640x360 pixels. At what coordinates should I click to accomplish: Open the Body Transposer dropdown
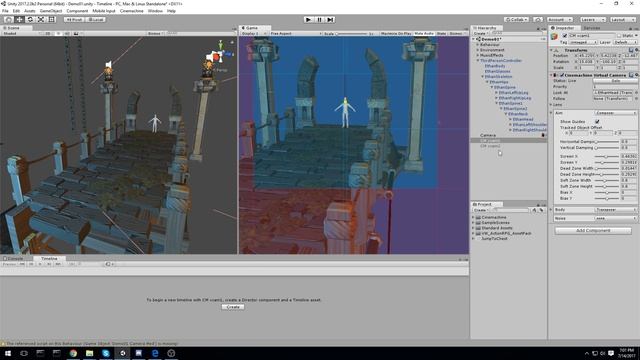616,209
